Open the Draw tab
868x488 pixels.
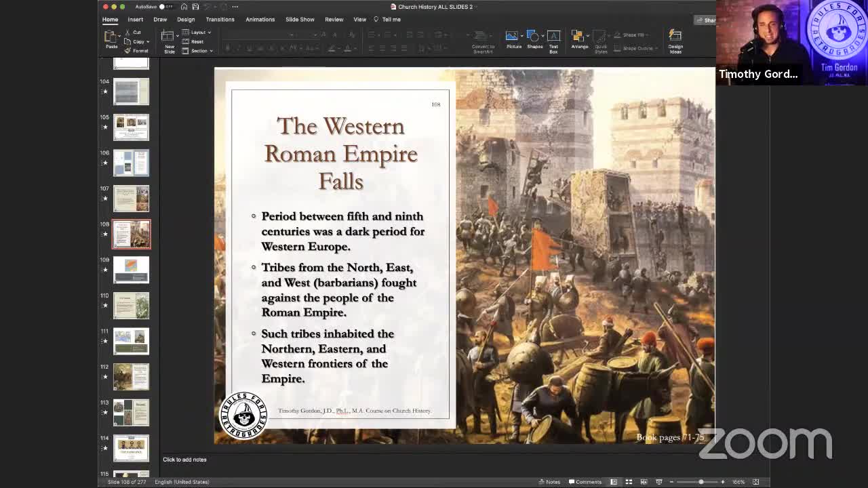[160, 20]
